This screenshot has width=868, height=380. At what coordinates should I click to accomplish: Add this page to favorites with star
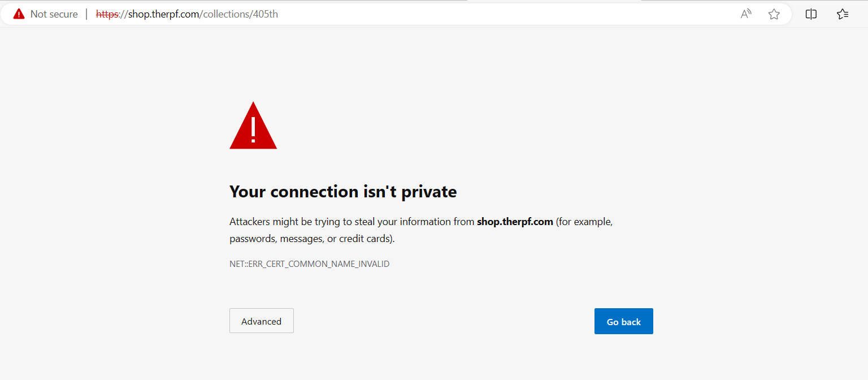pyautogui.click(x=774, y=14)
